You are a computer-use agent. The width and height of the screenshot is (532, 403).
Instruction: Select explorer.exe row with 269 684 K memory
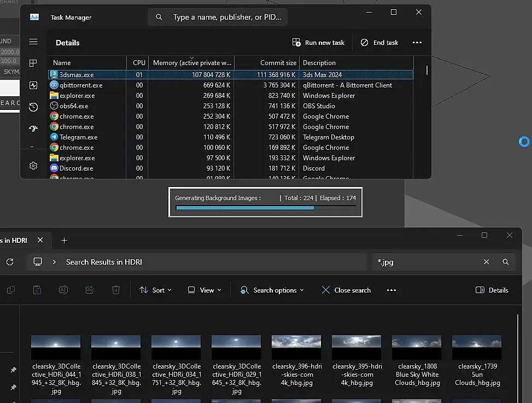pos(231,96)
